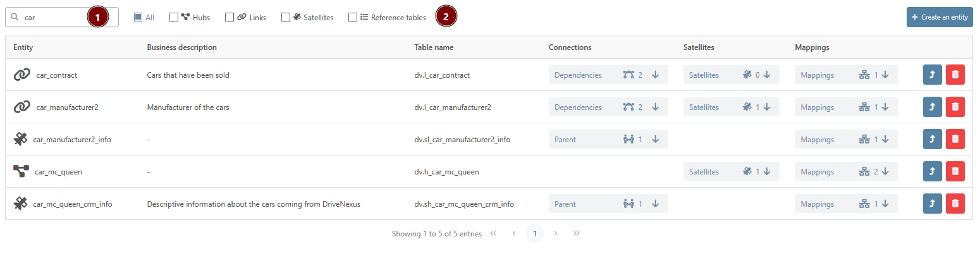
Task: Click the Create an entity button
Action: click(939, 18)
